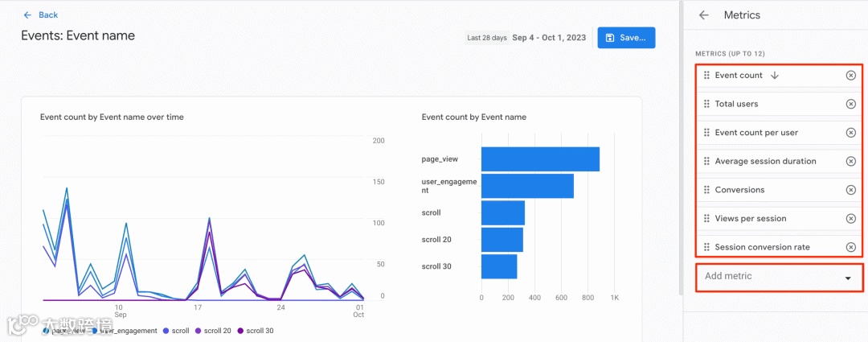Remove the Session conversion rate metric
Screen dimensions: 868x342
(x=851, y=247)
